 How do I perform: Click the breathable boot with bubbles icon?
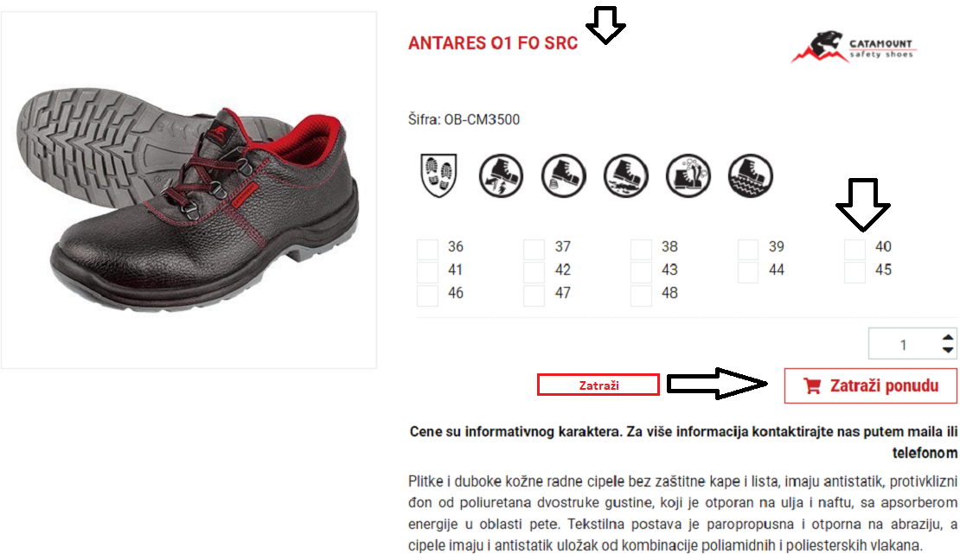coord(688,176)
